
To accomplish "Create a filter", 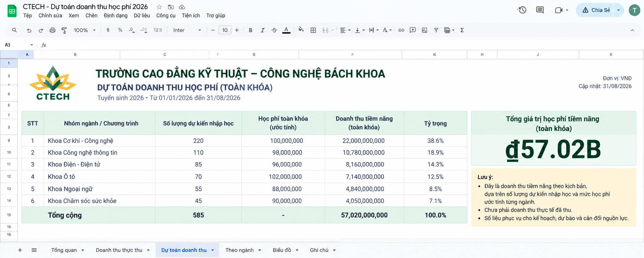I will [436, 30].
